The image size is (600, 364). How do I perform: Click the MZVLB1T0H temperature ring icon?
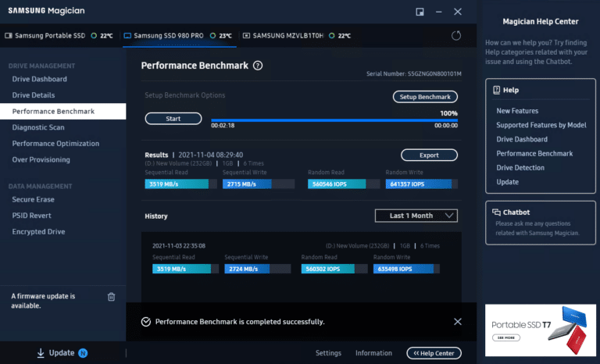332,36
